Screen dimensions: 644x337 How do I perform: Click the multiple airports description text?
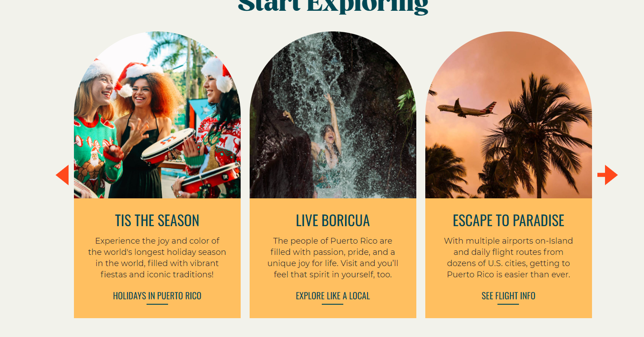tap(509, 258)
